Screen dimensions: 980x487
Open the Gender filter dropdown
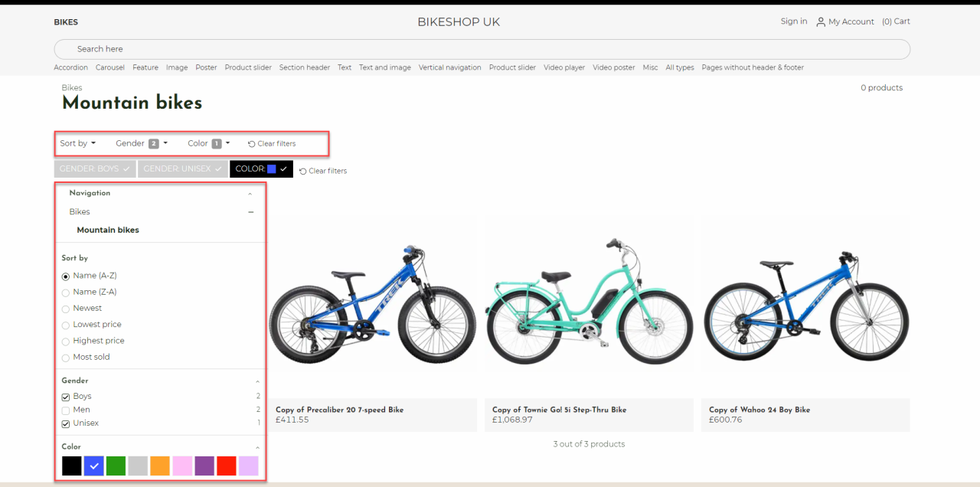coord(141,144)
